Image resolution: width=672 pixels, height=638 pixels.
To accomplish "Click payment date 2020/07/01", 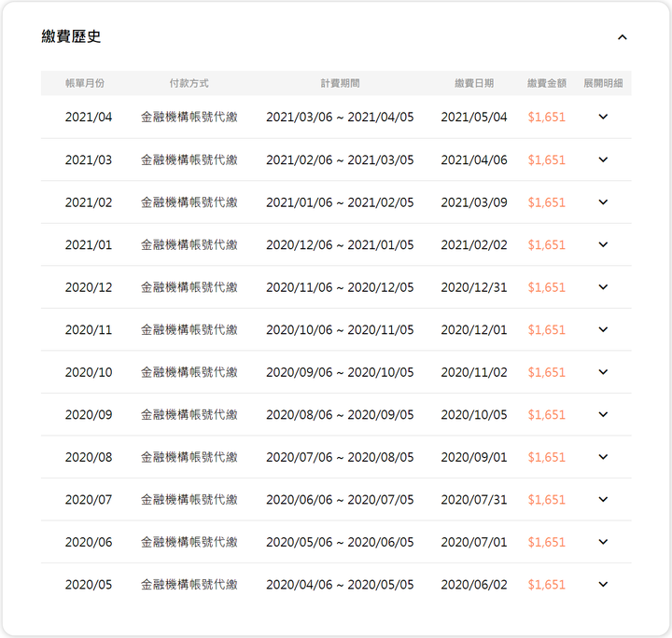I will [474, 542].
